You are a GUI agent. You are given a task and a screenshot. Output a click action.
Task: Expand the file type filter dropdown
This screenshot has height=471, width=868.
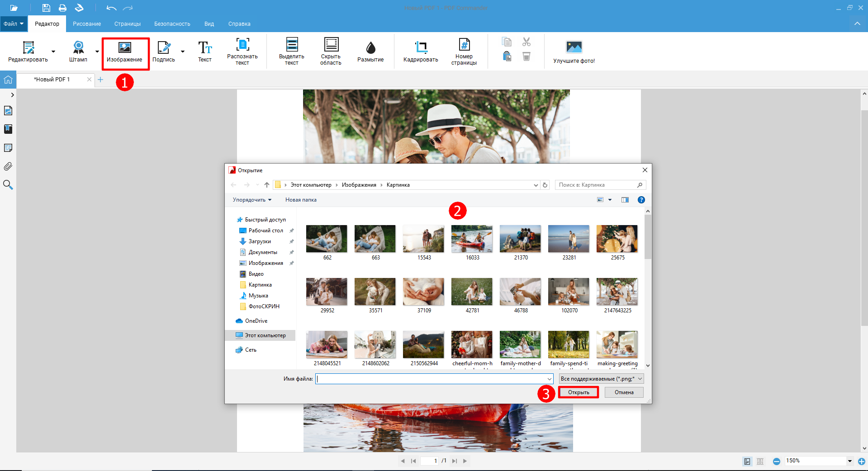click(601, 379)
